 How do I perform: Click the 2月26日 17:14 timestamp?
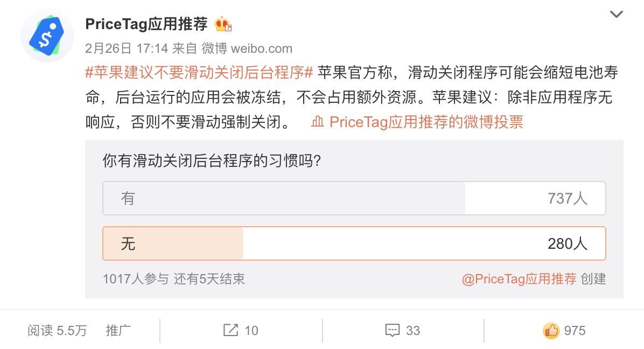[127, 48]
